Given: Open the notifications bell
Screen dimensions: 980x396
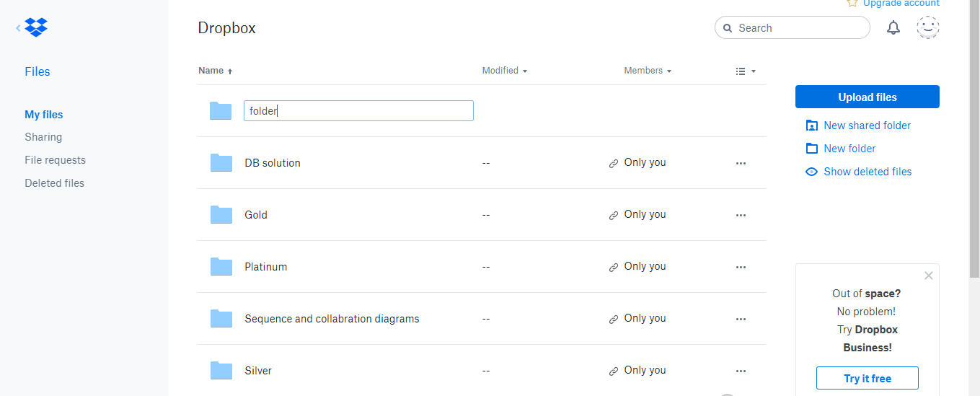Looking at the screenshot, I should pyautogui.click(x=893, y=28).
